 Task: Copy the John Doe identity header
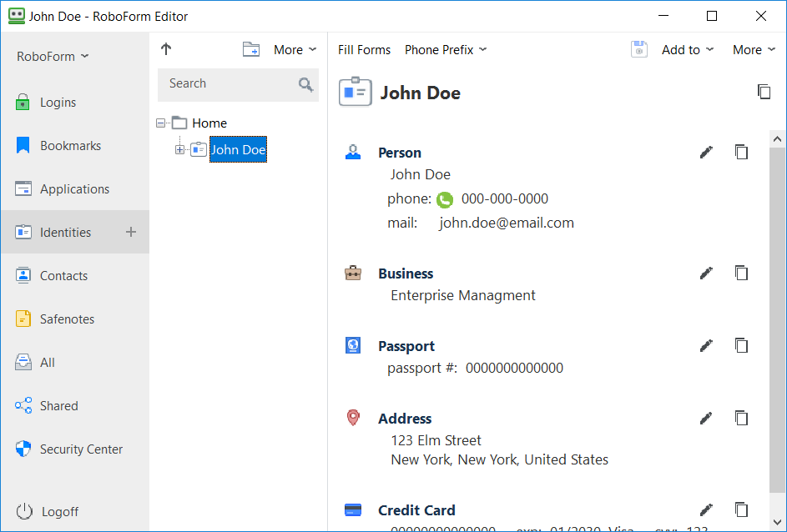point(764,92)
